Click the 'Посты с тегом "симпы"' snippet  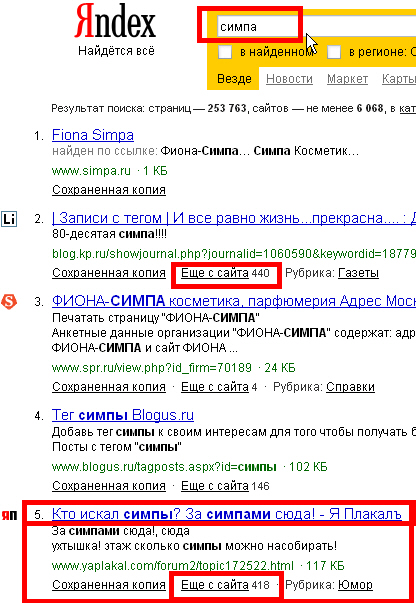117,447
